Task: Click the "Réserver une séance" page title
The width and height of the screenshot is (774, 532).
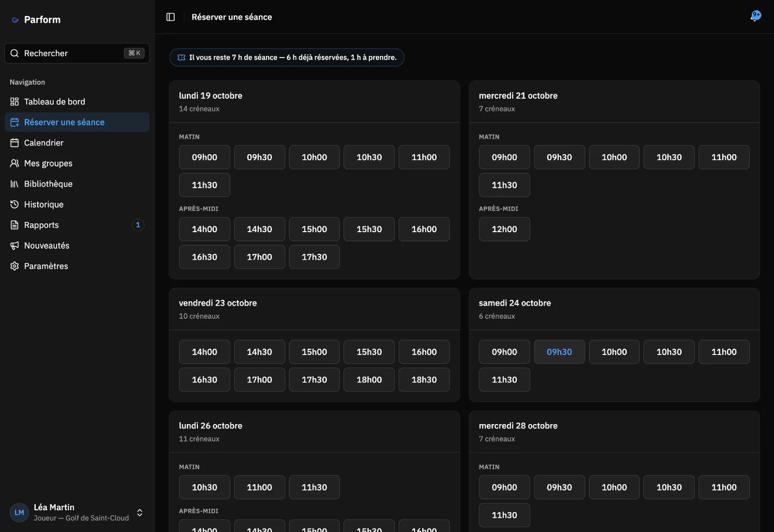Action: coord(232,17)
